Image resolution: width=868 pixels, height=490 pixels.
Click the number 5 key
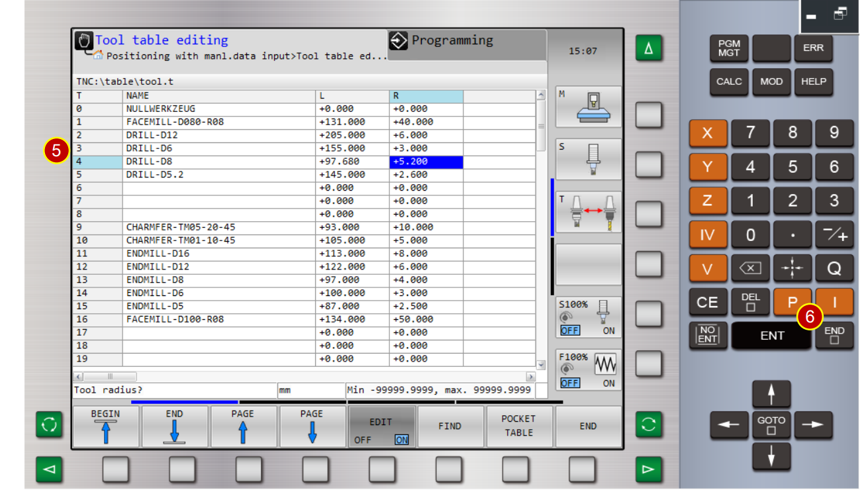793,167
